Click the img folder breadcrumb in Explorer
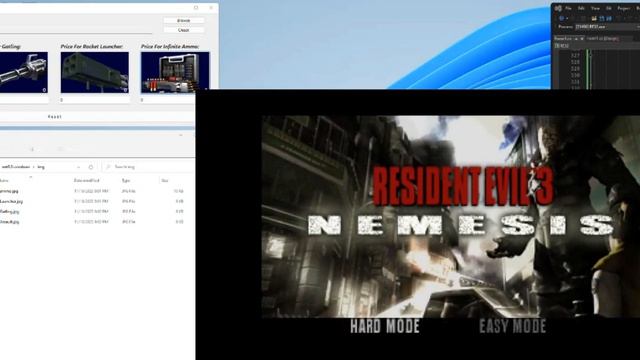 [x=41, y=167]
